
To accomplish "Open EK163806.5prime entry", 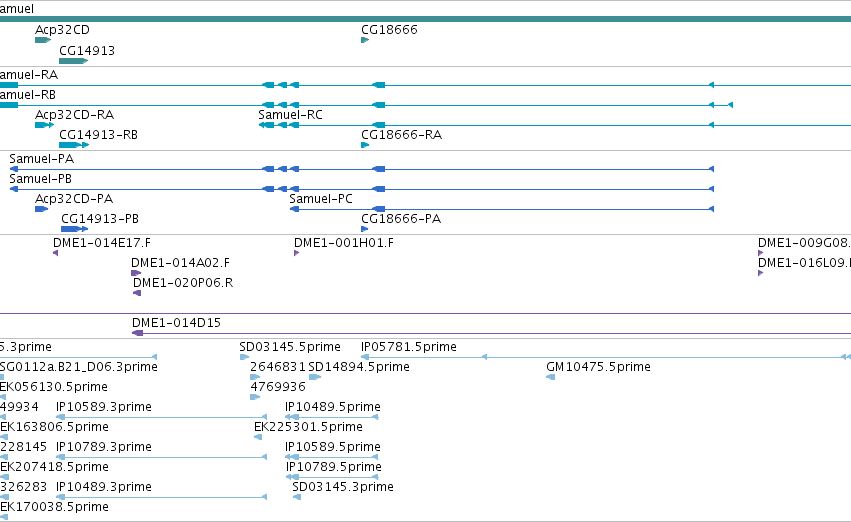I will [54, 428].
